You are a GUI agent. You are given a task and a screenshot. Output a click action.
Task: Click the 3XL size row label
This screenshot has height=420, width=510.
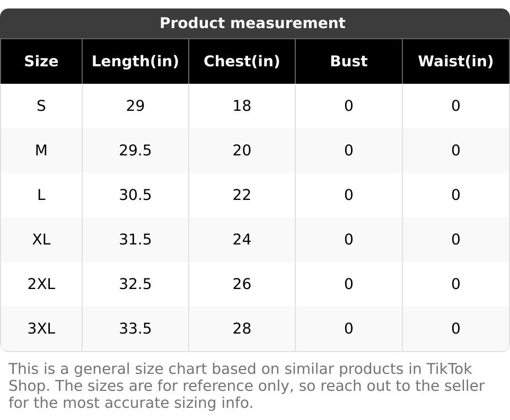point(41,329)
